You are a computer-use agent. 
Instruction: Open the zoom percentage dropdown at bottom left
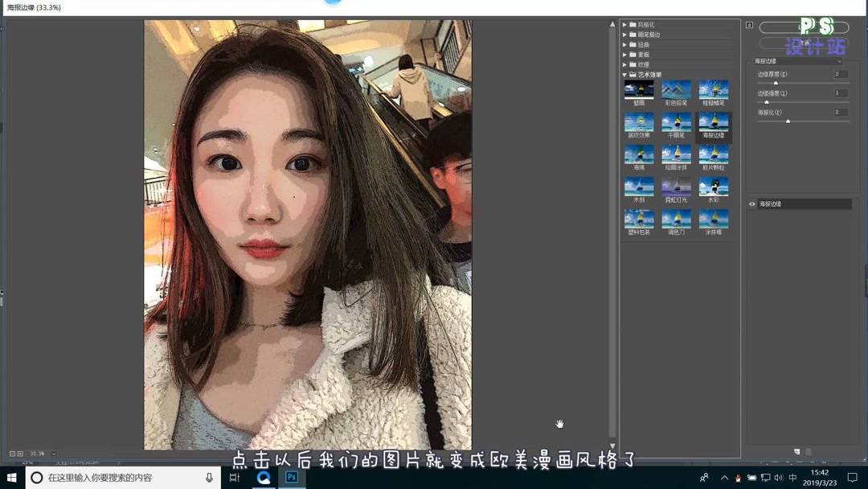click(53, 454)
